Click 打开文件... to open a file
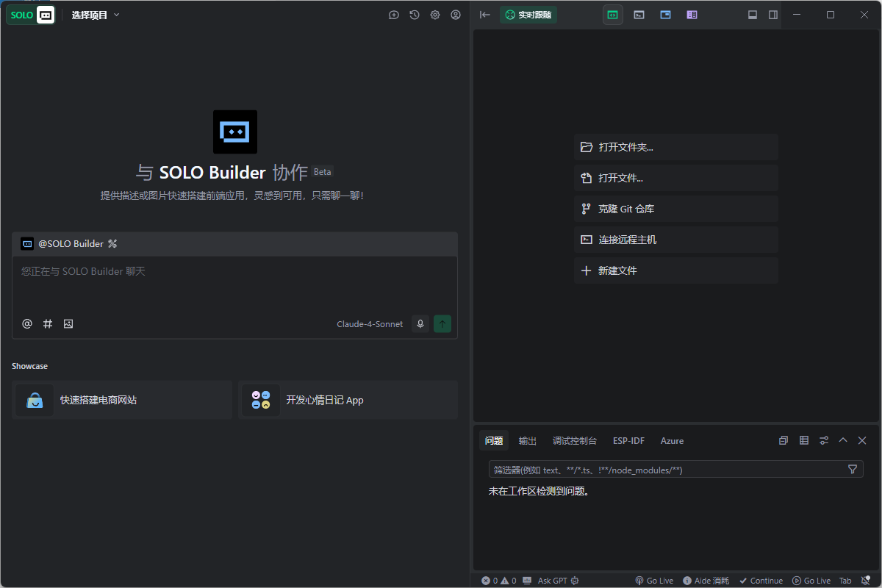The height and width of the screenshot is (588, 882). pos(676,178)
